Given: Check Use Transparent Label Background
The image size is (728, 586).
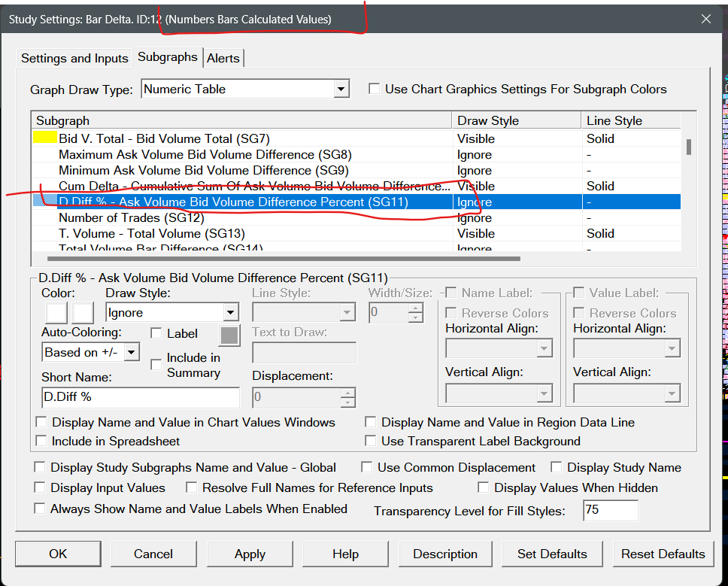Looking at the screenshot, I should [371, 442].
